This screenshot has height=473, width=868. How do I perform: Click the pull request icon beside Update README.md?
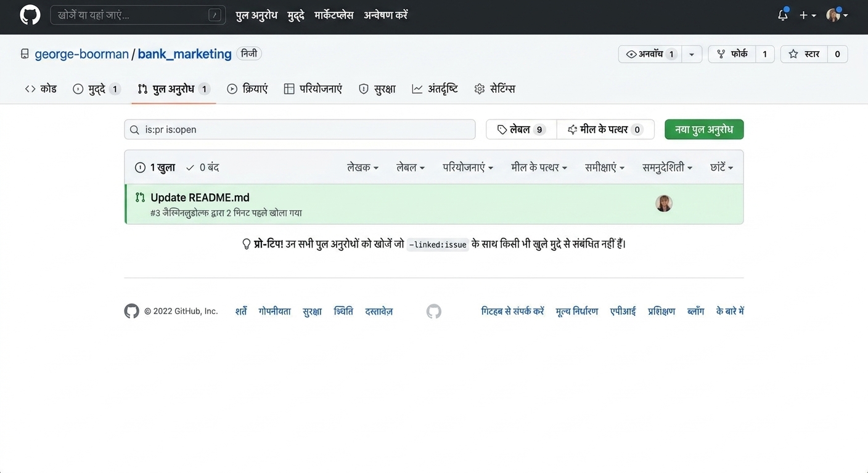pyautogui.click(x=140, y=198)
